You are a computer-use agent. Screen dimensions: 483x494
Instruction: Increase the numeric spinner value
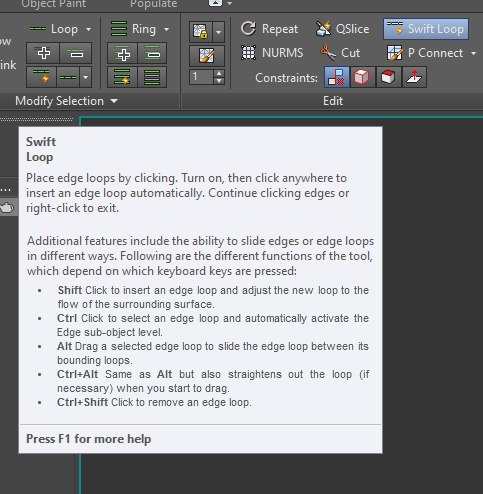219,74
